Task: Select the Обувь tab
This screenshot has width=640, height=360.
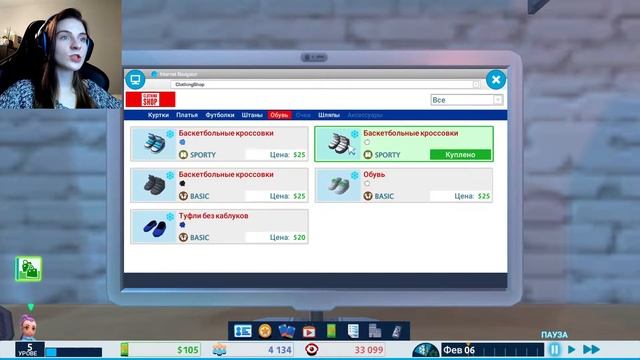Action: pos(279,115)
